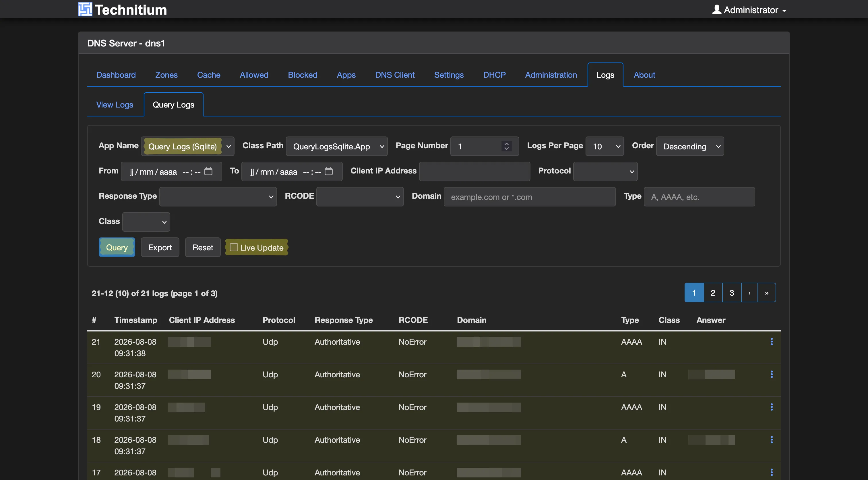
Task: Open the DHCP tab
Action: point(494,75)
